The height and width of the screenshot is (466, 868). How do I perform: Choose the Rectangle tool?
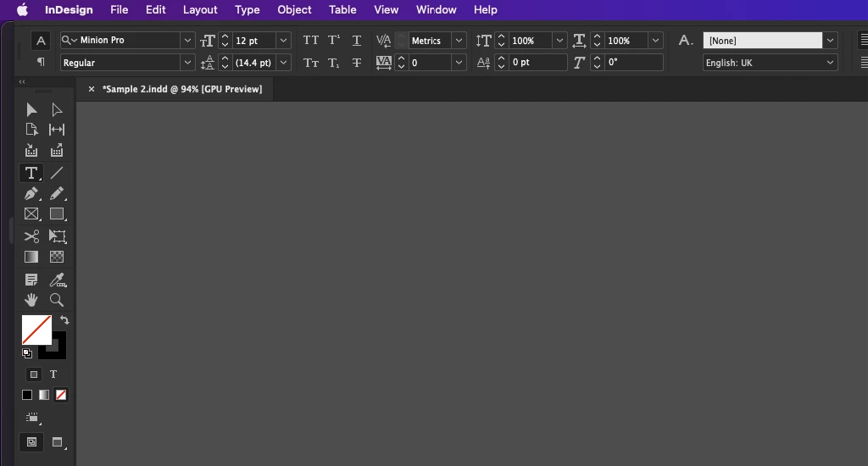click(57, 214)
